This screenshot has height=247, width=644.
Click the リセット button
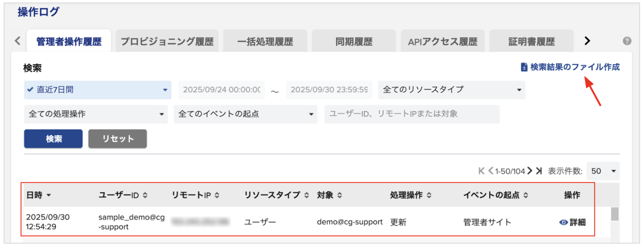[118, 138]
